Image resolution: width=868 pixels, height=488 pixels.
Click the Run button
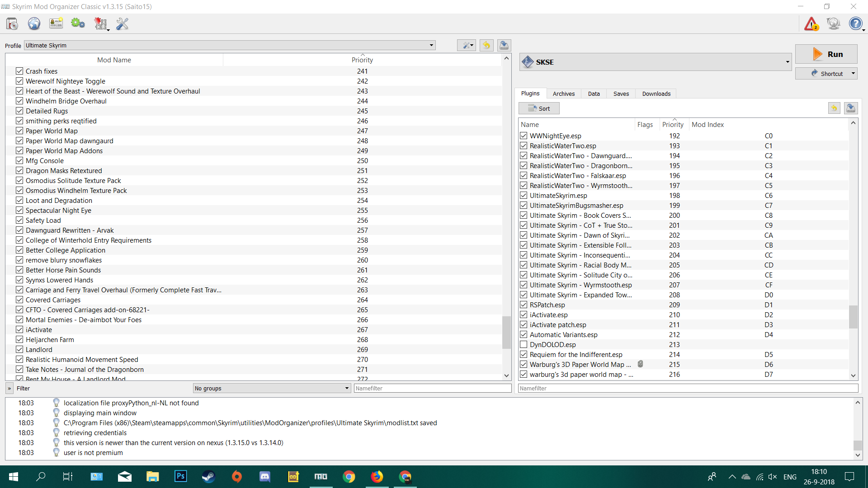[826, 54]
